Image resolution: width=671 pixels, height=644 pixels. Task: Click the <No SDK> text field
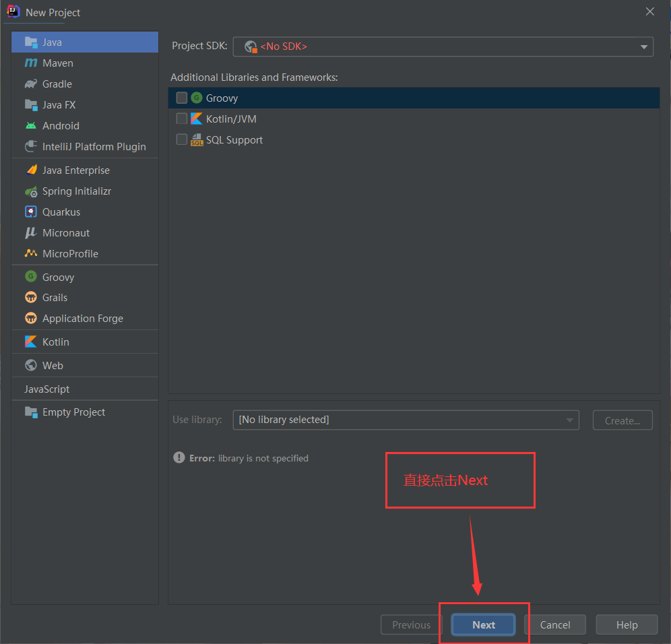[443, 46]
